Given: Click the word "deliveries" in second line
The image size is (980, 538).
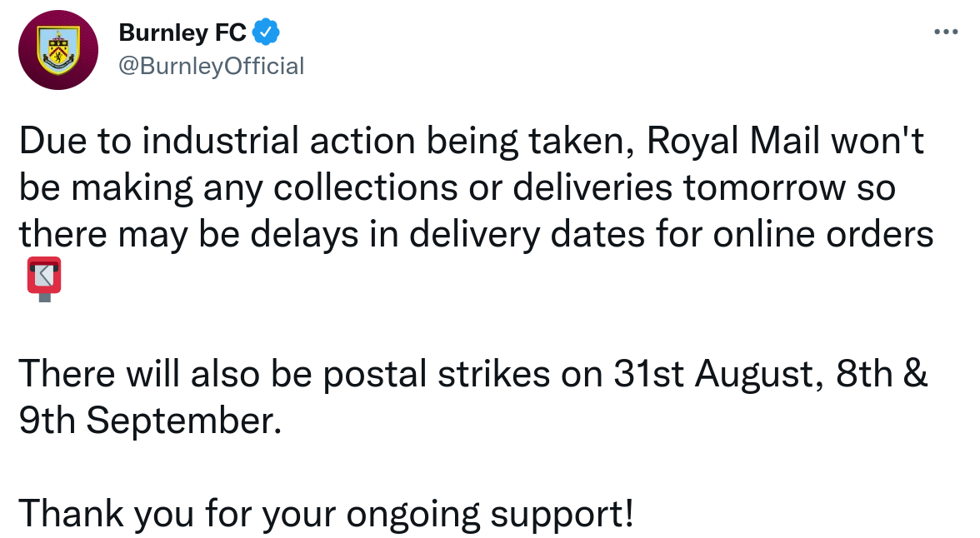Looking at the screenshot, I should pos(593,189).
